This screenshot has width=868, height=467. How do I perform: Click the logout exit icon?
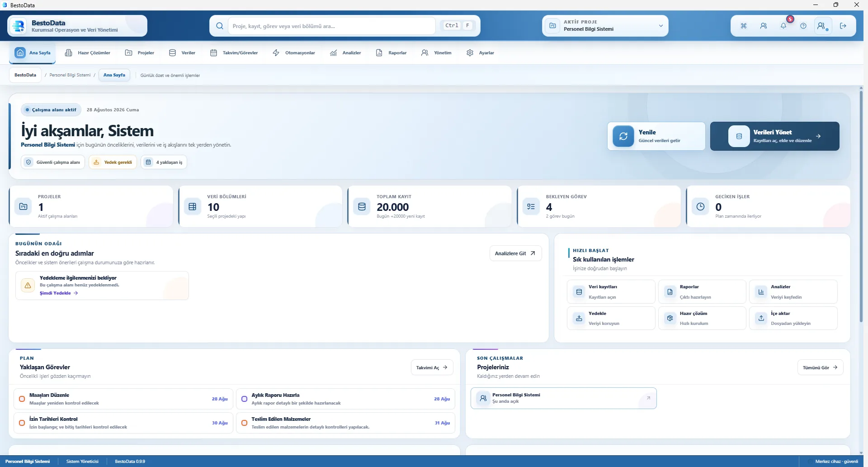coord(843,26)
